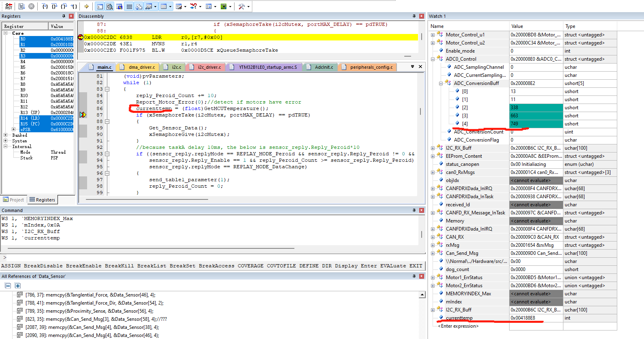Switch to the i2c_driver.c tab
This screenshot has width=644, height=339.
pyautogui.click(x=206, y=67)
